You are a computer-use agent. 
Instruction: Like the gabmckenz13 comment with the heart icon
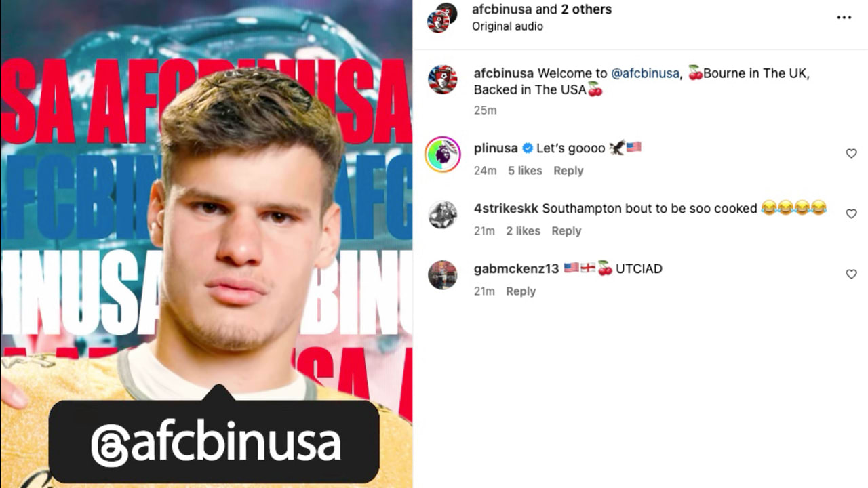[851, 274]
